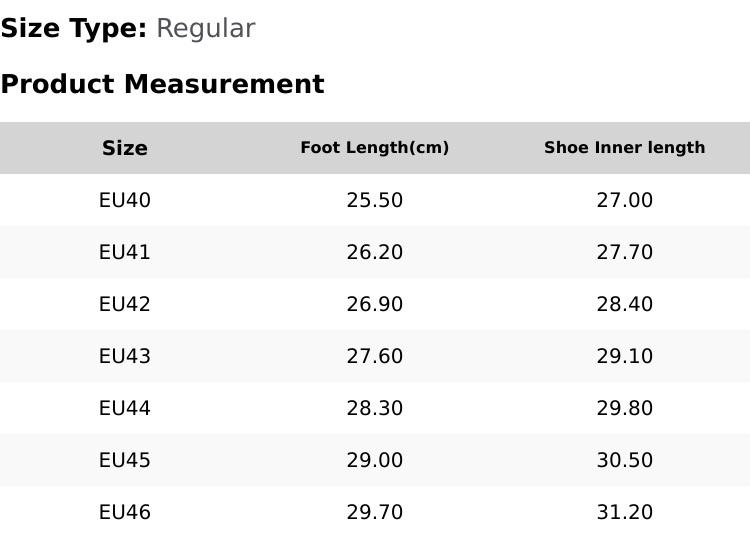Click the Size column header
The width and height of the screenshot is (750, 538).
point(125,148)
